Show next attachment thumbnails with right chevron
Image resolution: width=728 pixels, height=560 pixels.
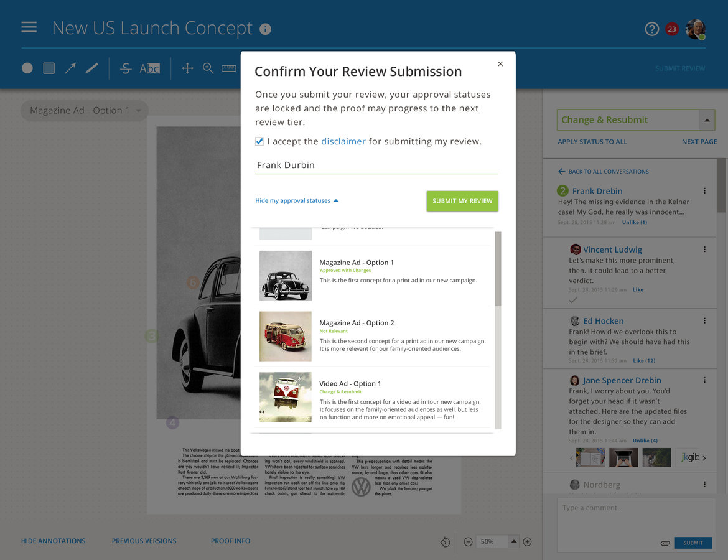704,459
